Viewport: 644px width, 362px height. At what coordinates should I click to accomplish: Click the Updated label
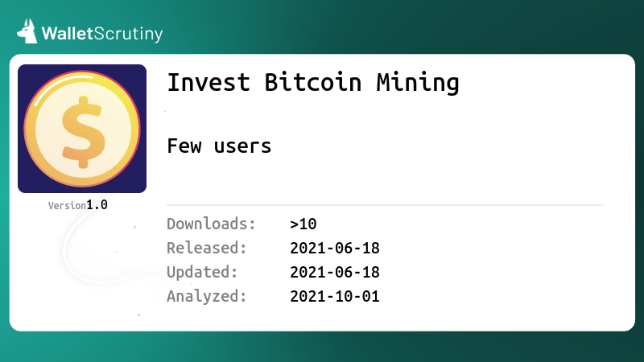coord(202,272)
